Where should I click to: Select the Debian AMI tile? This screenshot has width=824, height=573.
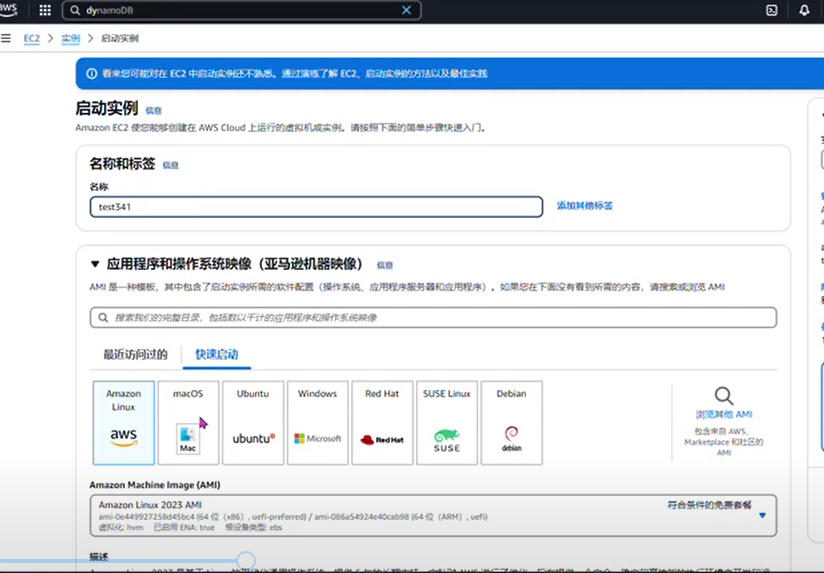pos(511,423)
